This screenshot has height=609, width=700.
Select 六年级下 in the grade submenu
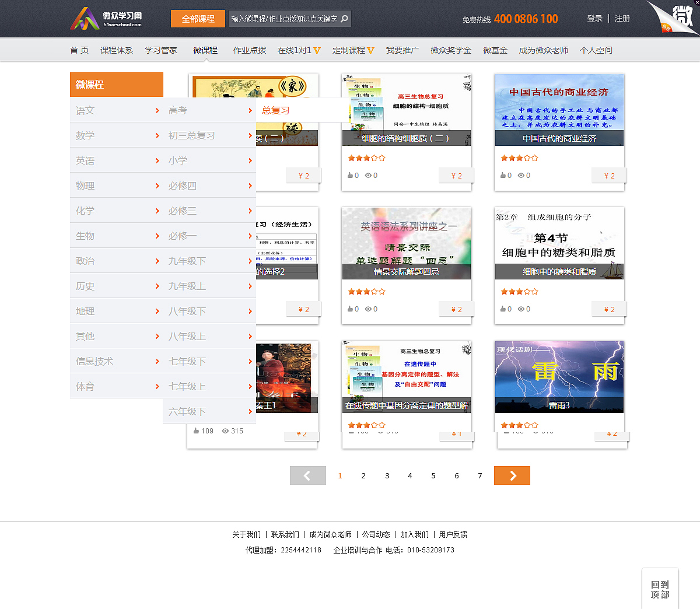(x=209, y=411)
